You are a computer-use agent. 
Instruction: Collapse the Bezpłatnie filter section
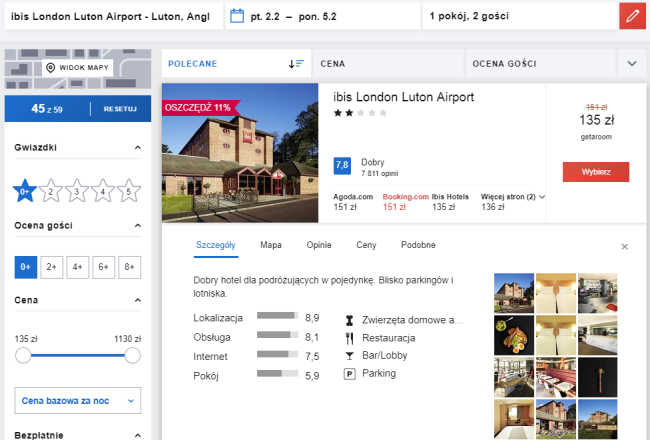[x=138, y=435]
